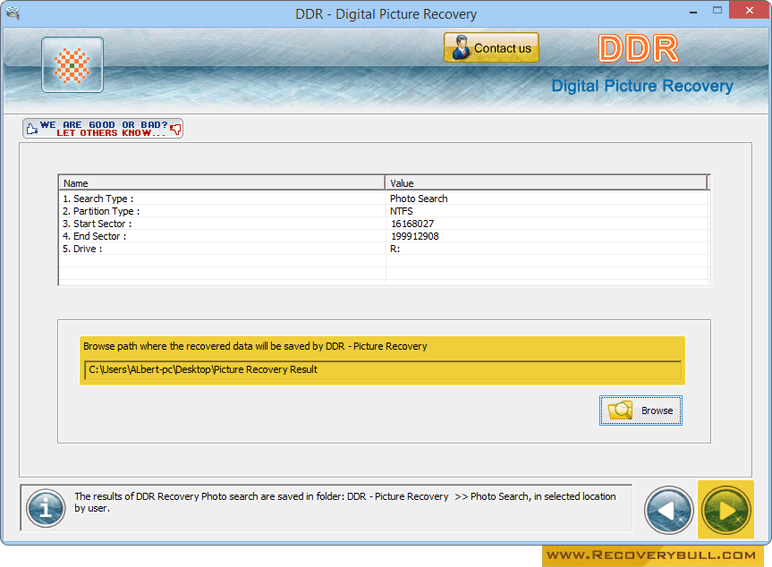Maximize the DDR window
This screenshot has width=772, height=567.
pyautogui.click(x=717, y=10)
